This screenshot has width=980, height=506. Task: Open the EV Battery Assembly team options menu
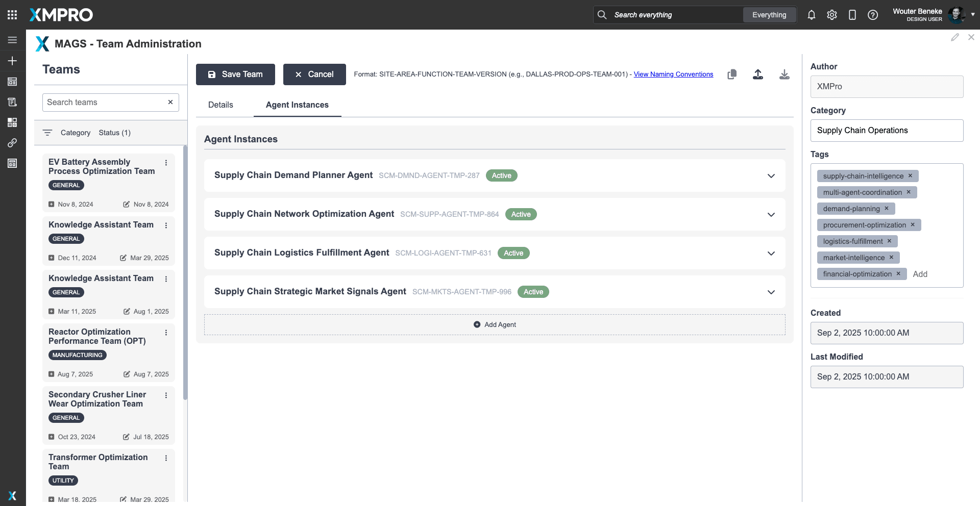pyautogui.click(x=166, y=163)
